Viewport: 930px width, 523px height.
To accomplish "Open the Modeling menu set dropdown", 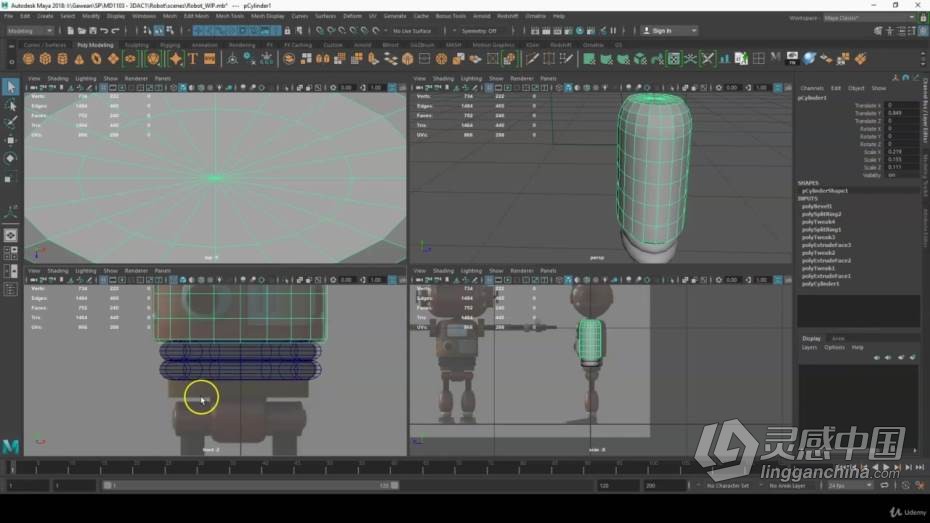I will coord(30,31).
